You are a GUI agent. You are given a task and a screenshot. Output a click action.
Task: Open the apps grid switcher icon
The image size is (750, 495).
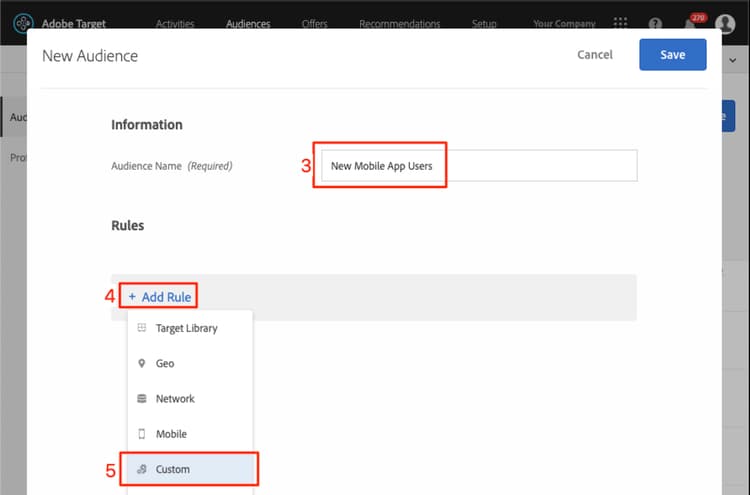pos(621,23)
